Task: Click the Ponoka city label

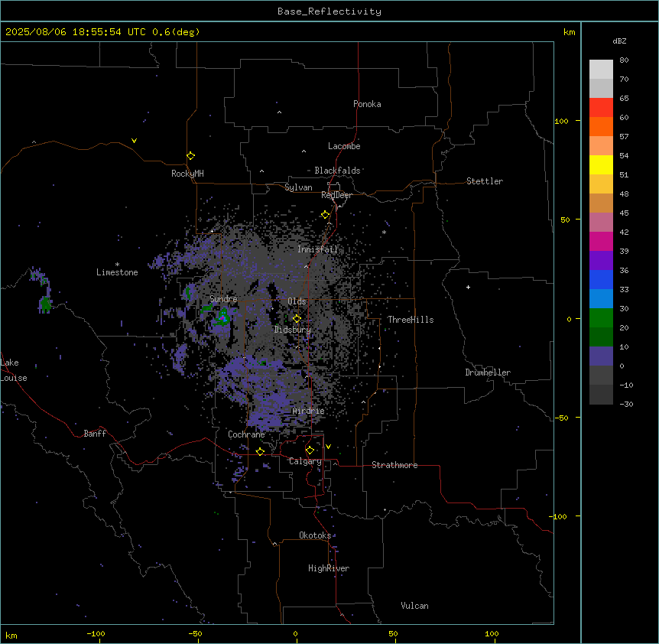Action: [x=367, y=104]
